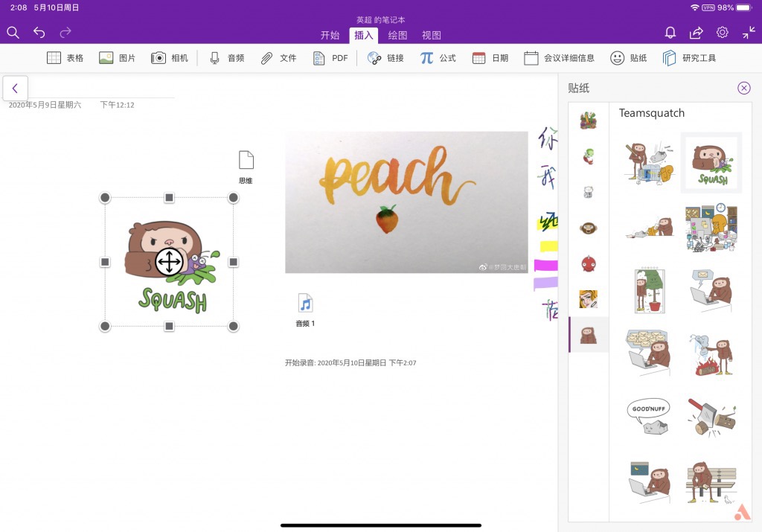Insert the cluttered office desk sticker
The width and height of the screenshot is (762, 532).
pos(711,228)
